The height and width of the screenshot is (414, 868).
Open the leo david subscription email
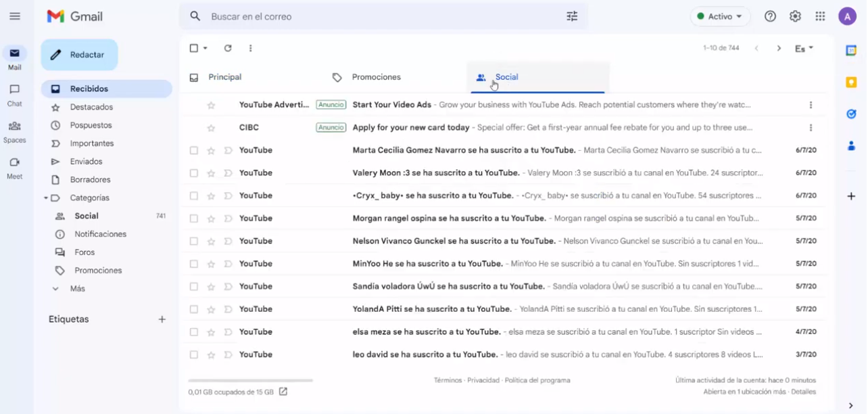tap(504, 354)
